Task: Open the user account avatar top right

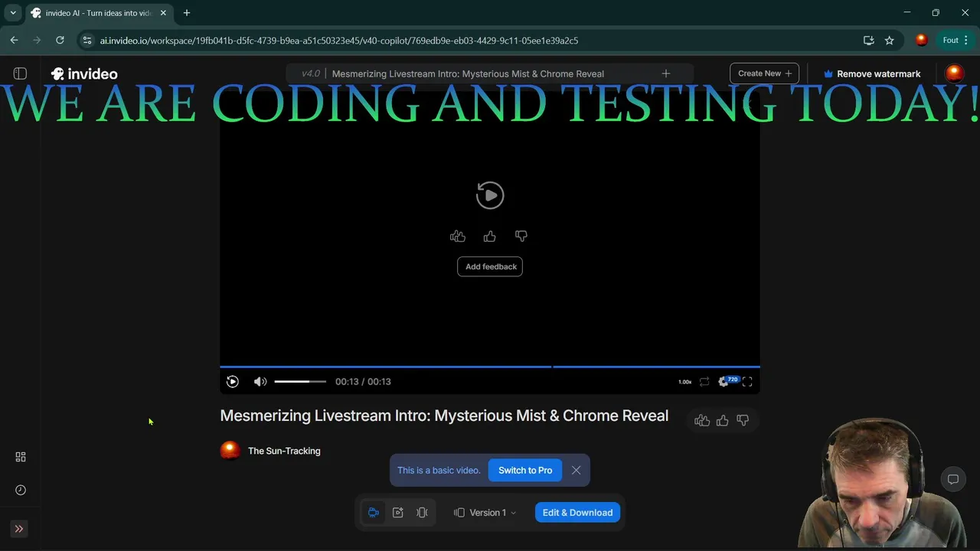Action: 954,73
